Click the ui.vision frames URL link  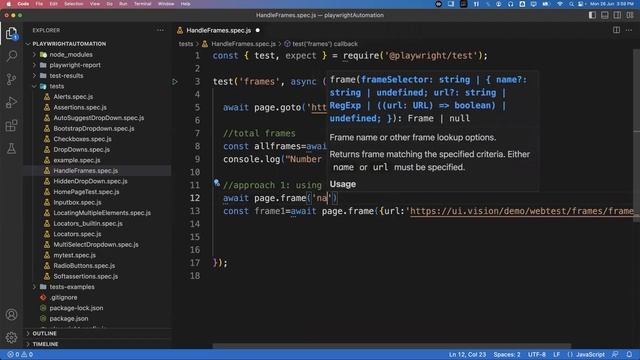point(522,211)
